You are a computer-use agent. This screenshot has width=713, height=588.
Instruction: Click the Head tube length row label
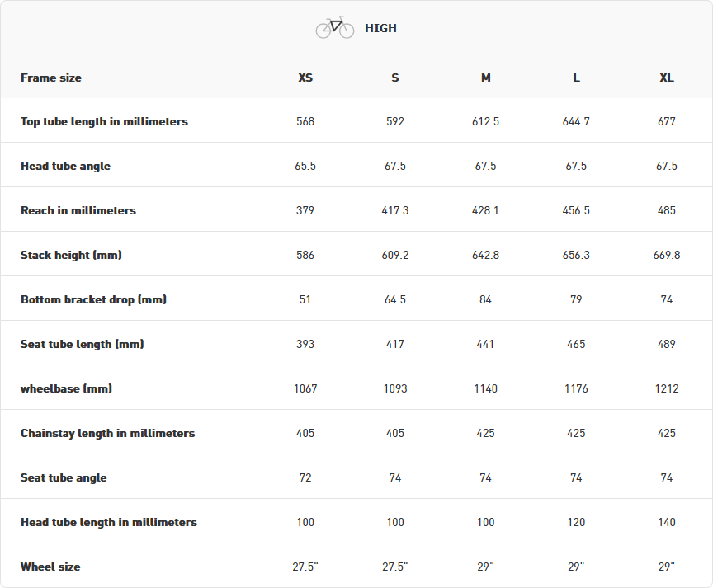(109, 522)
